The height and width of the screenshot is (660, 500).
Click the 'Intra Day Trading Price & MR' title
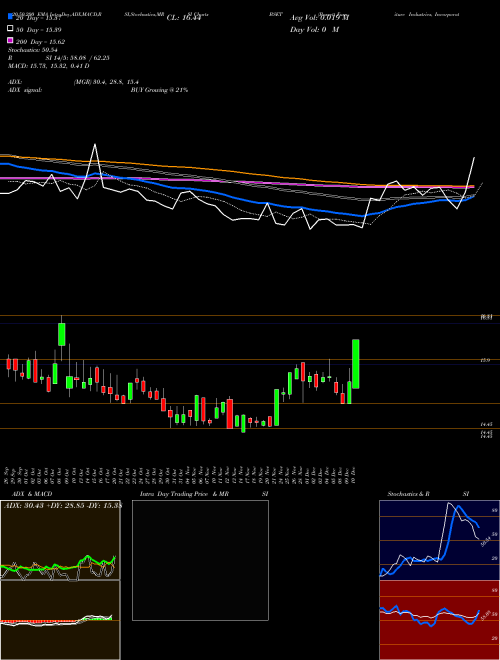184,494
